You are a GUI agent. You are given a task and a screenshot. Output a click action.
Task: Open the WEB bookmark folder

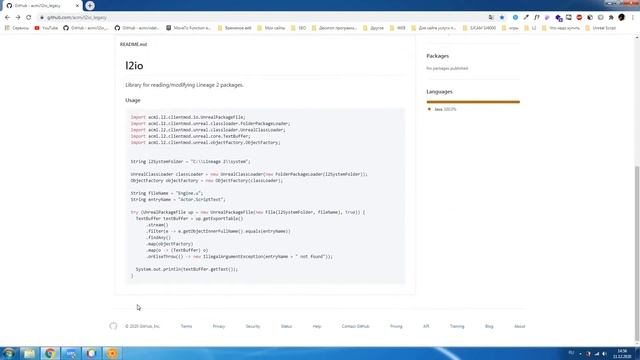click(398, 28)
